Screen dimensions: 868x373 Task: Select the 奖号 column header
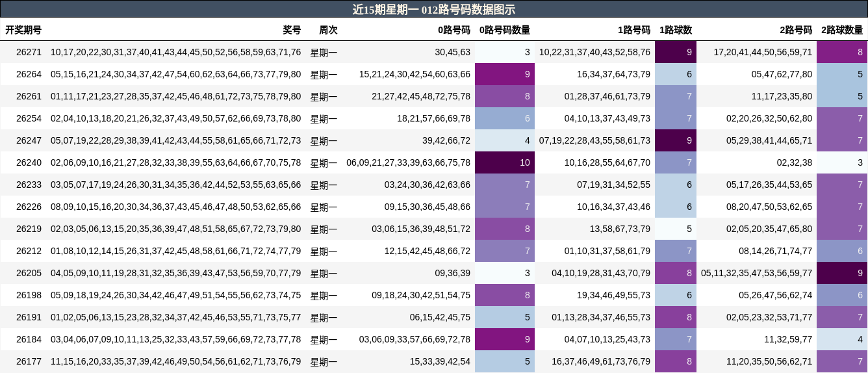(x=292, y=30)
